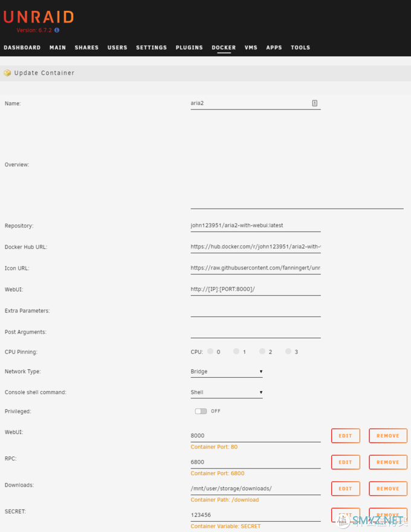Viewport: 411px width, 532px height.
Task: Toggle CPU 0 pinning
Action: coord(210,351)
